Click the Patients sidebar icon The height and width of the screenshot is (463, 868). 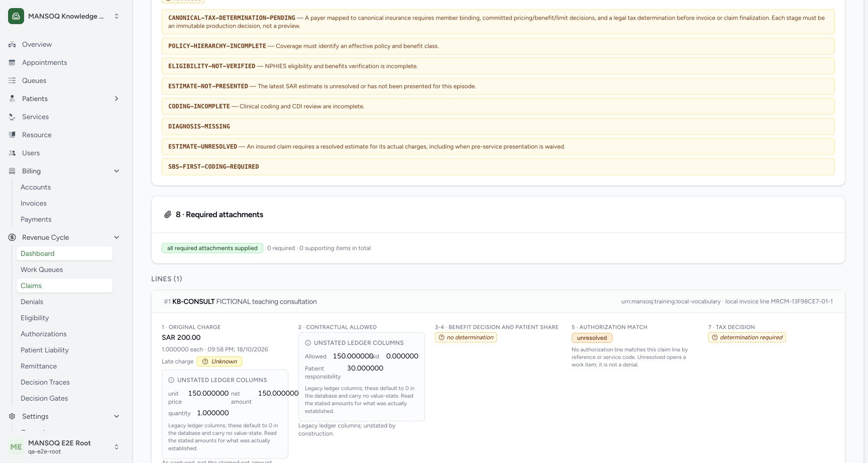point(12,99)
